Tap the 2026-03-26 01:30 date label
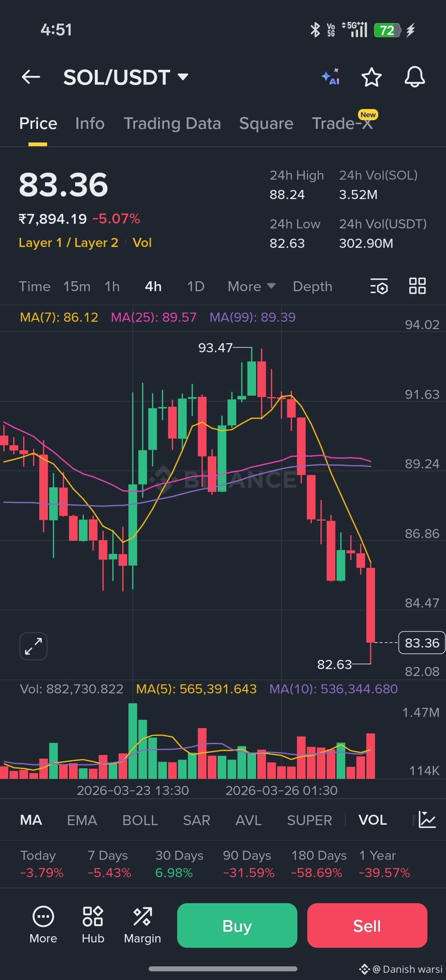The image size is (446, 980). click(281, 790)
